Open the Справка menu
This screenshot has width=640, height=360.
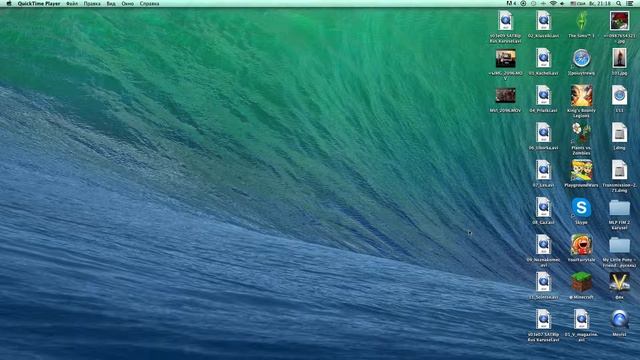(x=149, y=3)
